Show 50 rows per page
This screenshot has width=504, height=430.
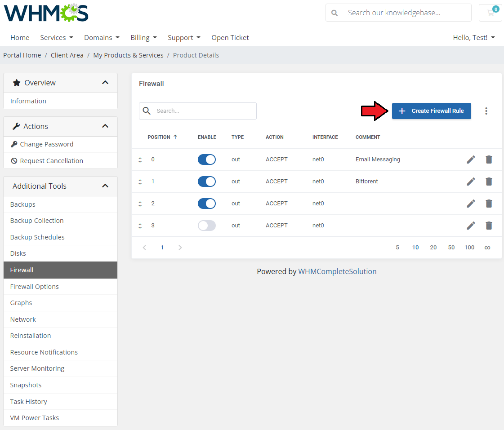tap(451, 248)
